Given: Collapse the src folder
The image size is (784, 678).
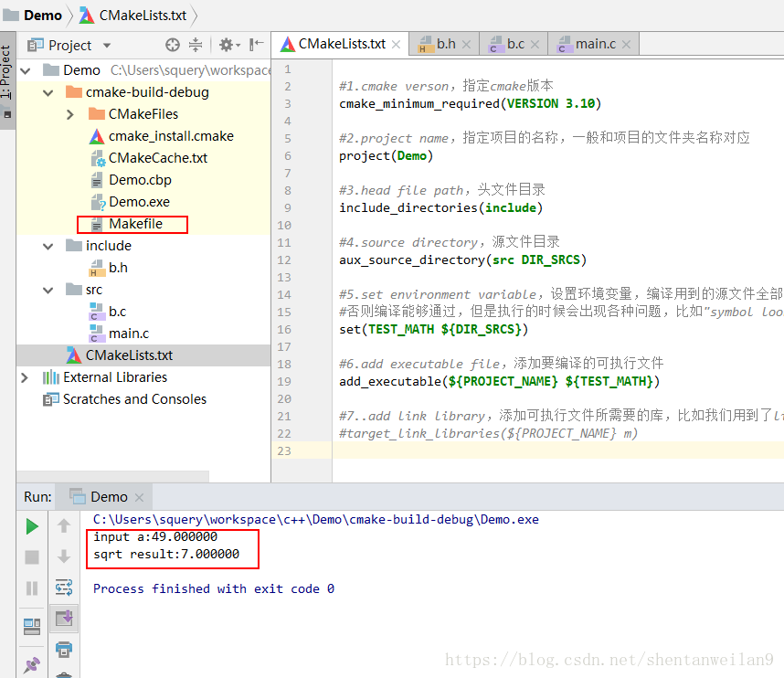Looking at the screenshot, I should point(48,290).
